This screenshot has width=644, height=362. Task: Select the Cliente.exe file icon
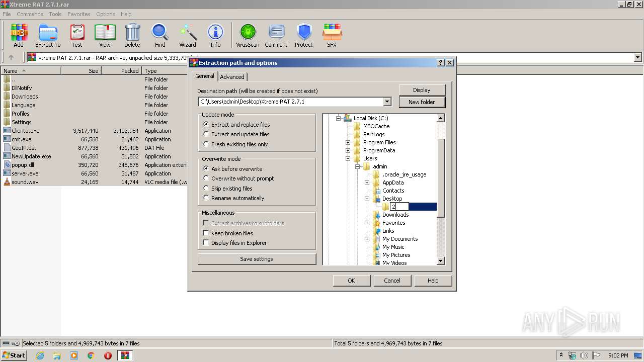pos(7,131)
